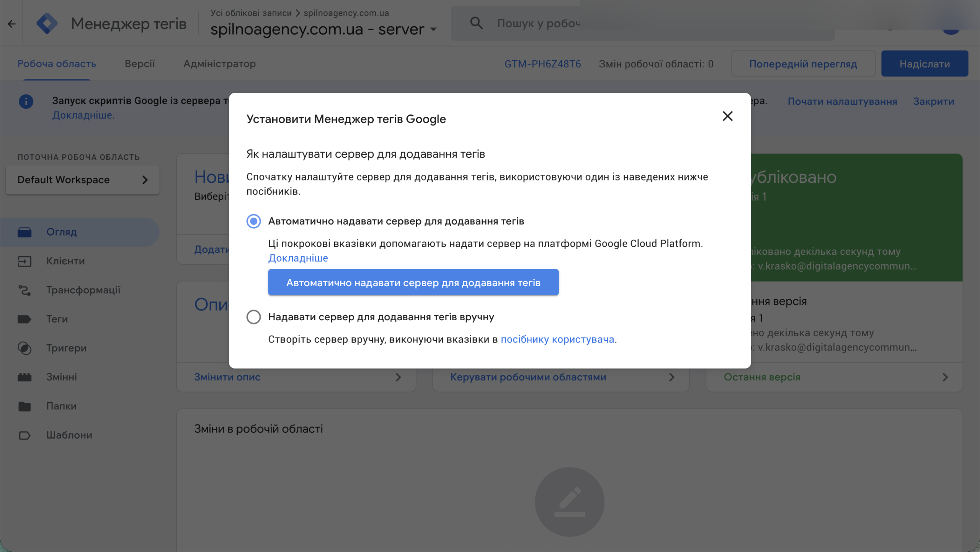980x552 pixels.
Task: Click the Остання версія link
Action: click(x=762, y=377)
